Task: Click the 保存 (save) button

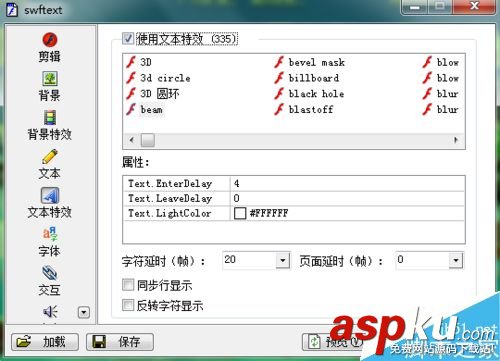Action: [120, 342]
